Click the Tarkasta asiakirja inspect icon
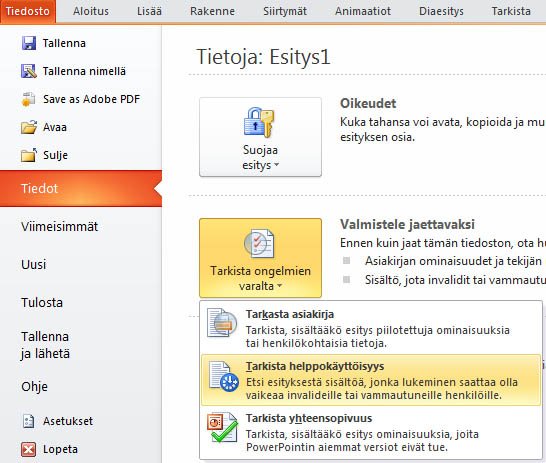546x463 pixels. click(x=222, y=322)
